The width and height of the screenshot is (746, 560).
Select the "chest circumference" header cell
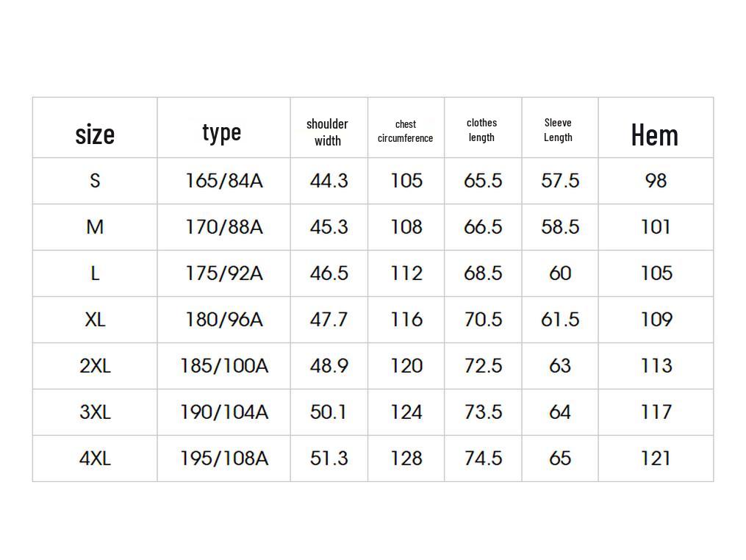tap(406, 132)
